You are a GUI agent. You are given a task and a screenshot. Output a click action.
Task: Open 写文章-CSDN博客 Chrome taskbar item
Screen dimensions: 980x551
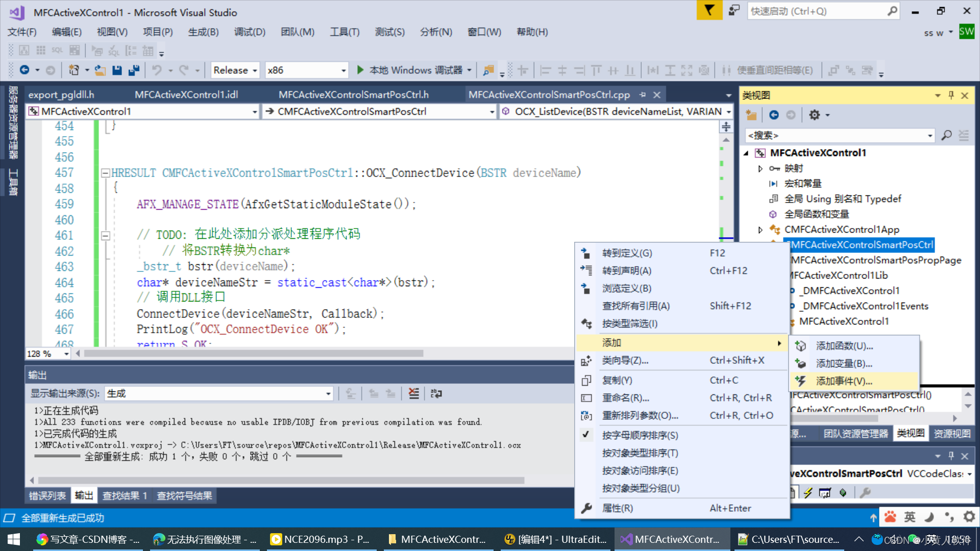pos(88,539)
